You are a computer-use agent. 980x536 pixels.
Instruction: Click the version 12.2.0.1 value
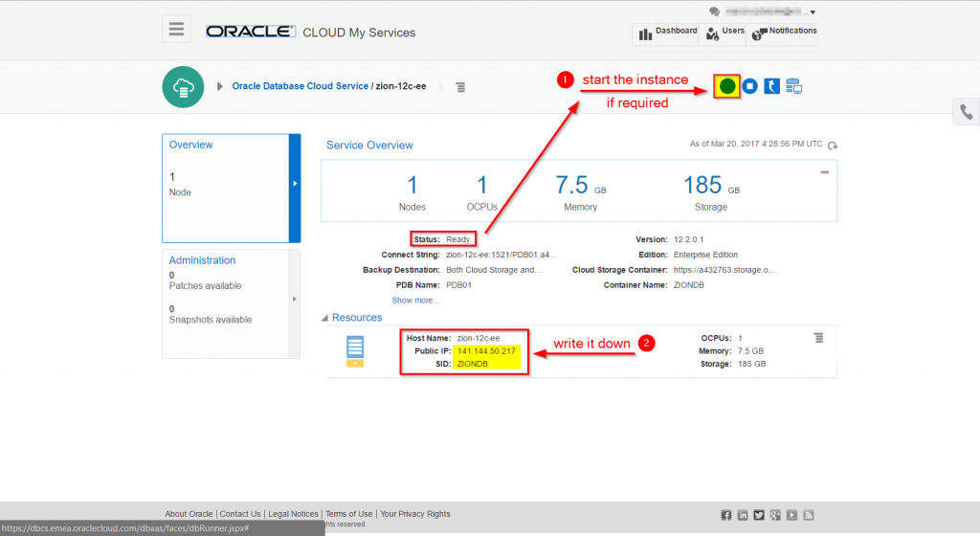click(x=689, y=239)
